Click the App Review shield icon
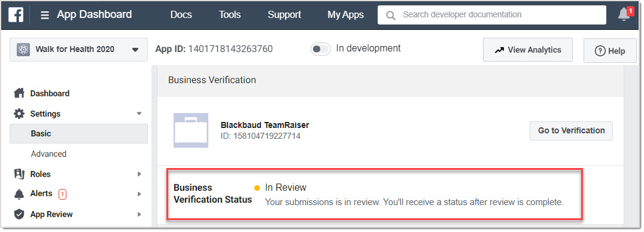This screenshot has height=232, width=644. (19, 214)
